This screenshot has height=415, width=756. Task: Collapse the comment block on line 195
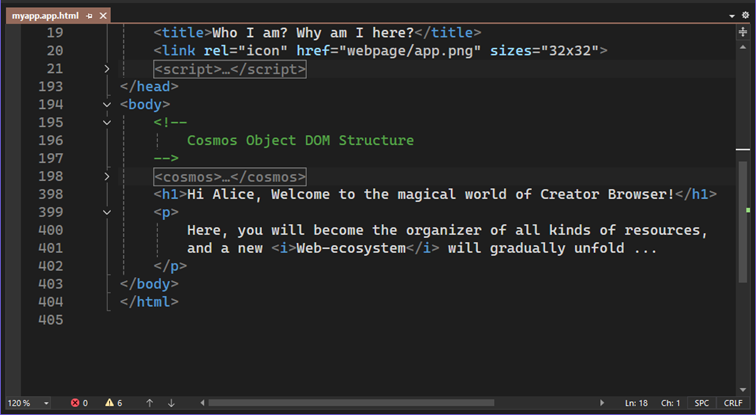click(x=107, y=122)
